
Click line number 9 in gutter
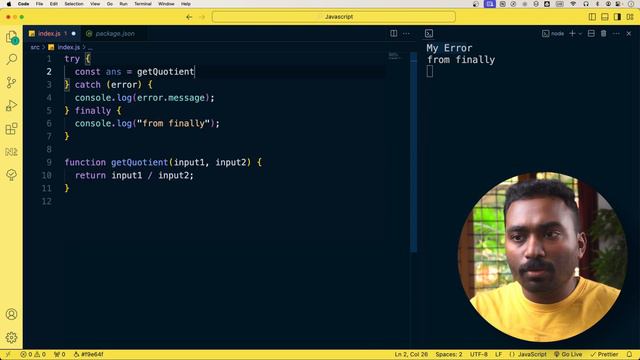[x=49, y=162]
